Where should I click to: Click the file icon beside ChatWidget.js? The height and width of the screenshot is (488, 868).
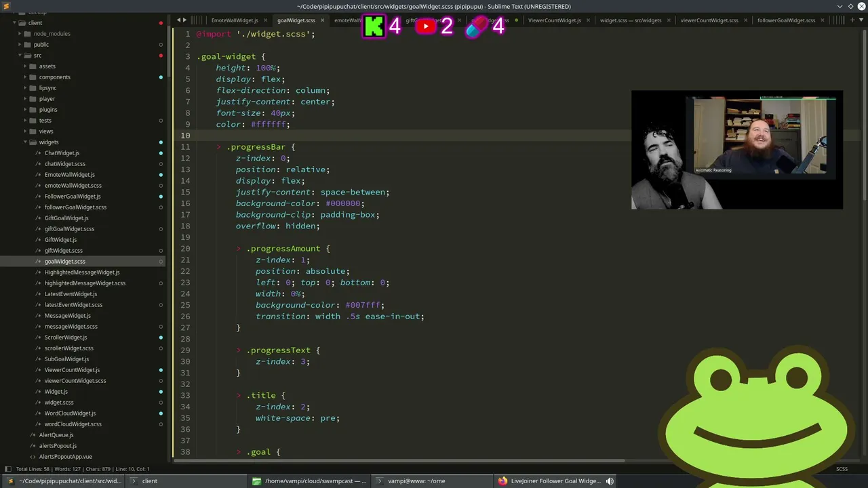pyautogui.click(x=38, y=153)
